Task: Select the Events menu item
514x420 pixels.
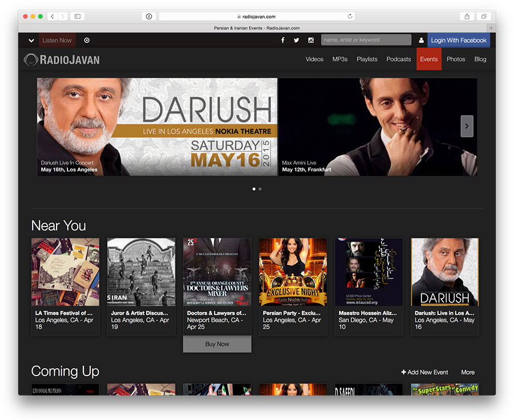Action: 429,59
